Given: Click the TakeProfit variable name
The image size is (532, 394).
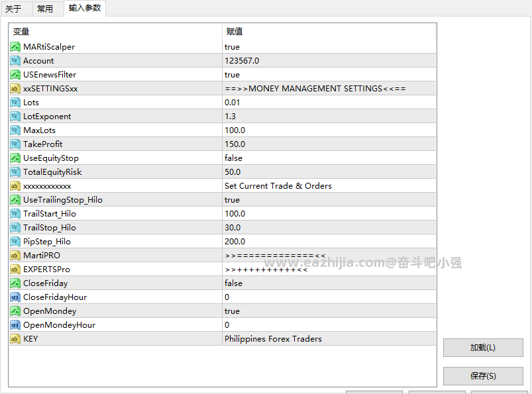Looking at the screenshot, I should point(43,144).
